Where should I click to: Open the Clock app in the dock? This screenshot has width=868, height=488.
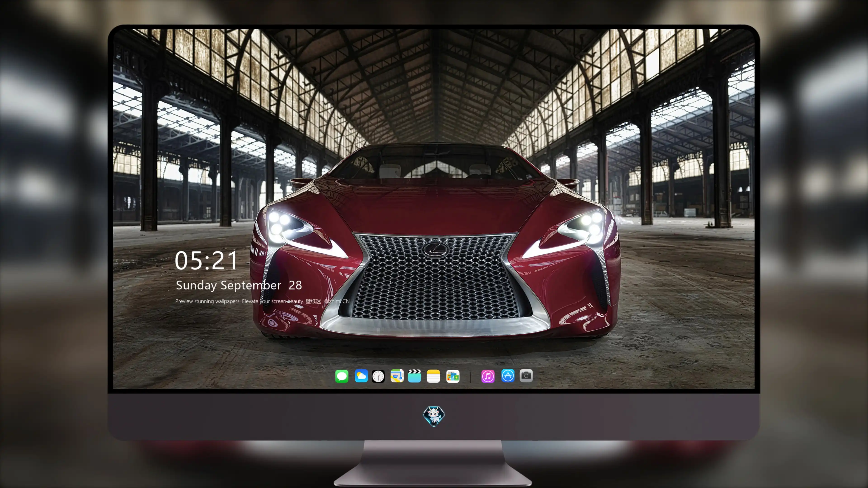(378, 376)
